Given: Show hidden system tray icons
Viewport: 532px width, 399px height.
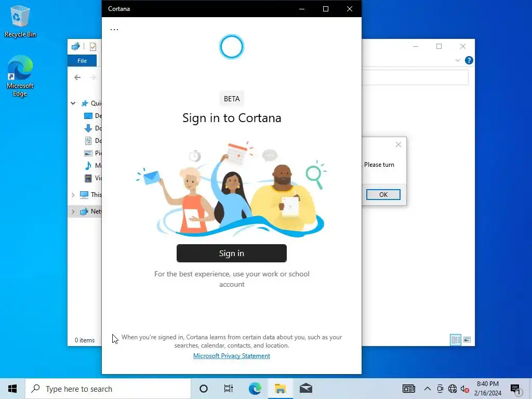Looking at the screenshot, I should 428,389.
